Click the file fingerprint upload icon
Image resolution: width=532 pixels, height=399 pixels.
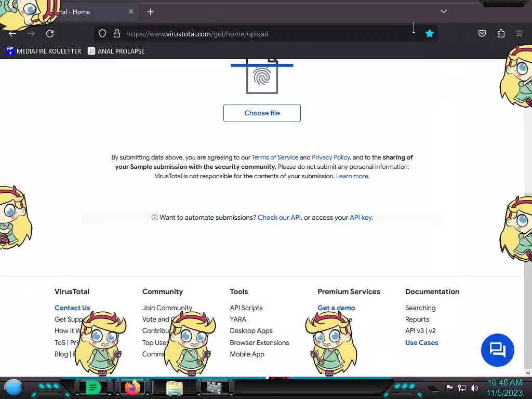coord(262,76)
